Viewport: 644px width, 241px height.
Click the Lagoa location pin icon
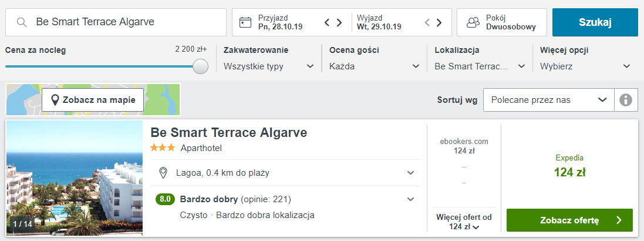click(x=163, y=173)
